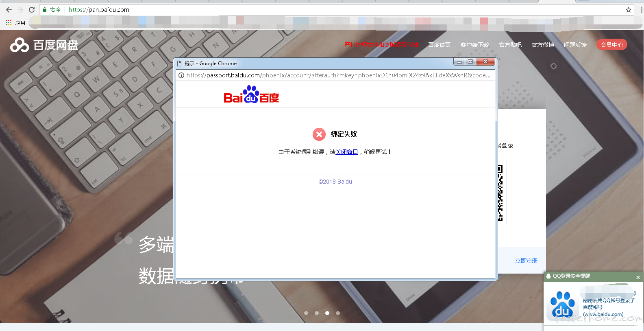Click the 绑定失败 heading text

pyautogui.click(x=344, y=134)
